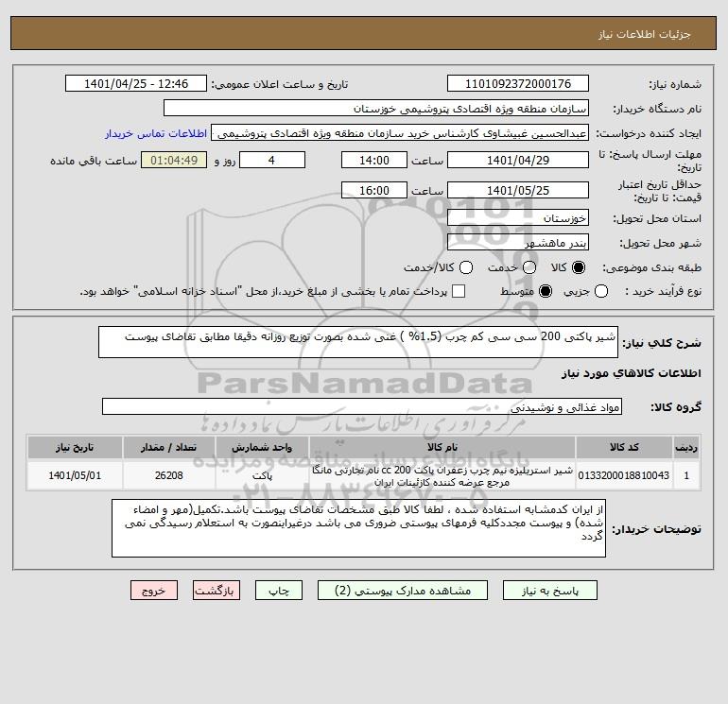Image resolution: width=728 pixels, height=704 pixels.
Task: Click the product code cell 0133200018810043
Action: click(x=624, y=475)
